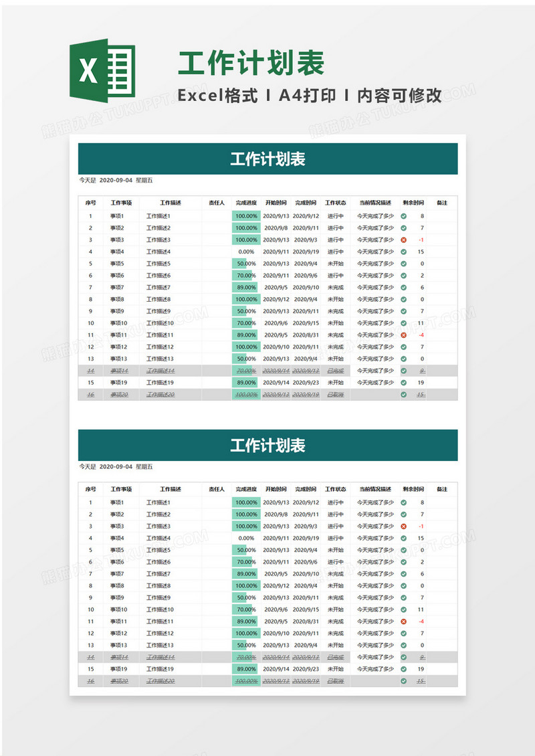535x756 pixels.
Task: Click green check icon in upper table's 事项4 row
Action: tap(404, 252)
